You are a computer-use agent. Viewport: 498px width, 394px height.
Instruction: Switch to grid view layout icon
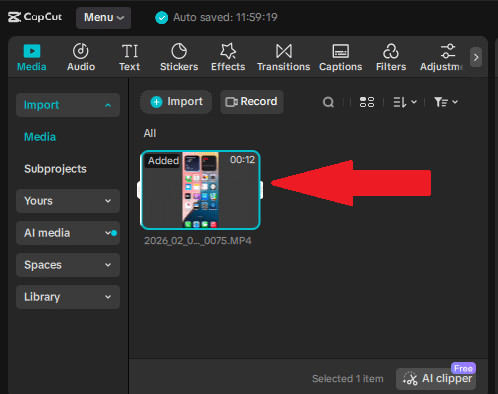coord(367,102)
